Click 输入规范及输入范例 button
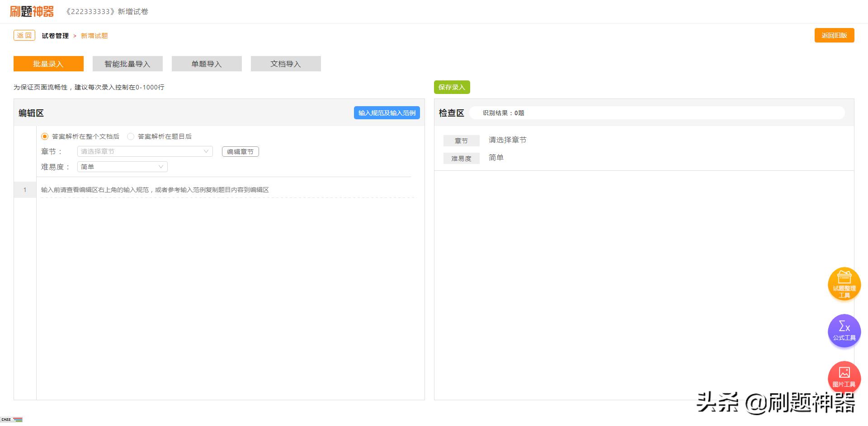This screenshot has width=868, height=426. click(x=387, y=113)
